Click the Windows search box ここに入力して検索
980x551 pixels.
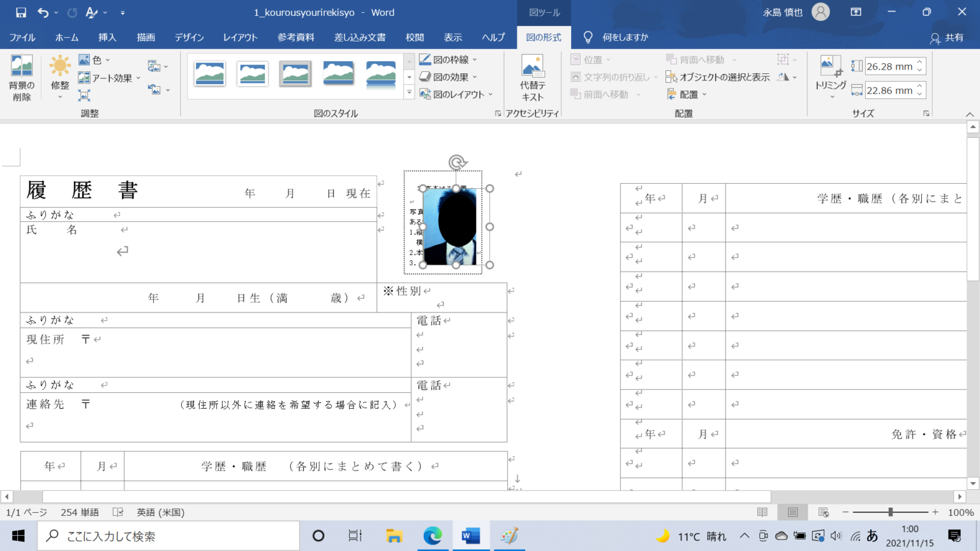click(x=168, y=536)
